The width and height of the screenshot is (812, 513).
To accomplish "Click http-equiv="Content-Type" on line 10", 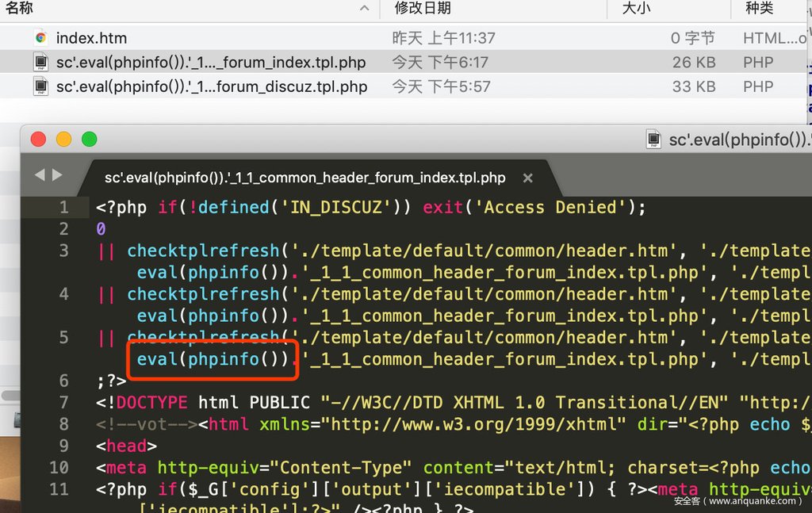I will [285, 468].
